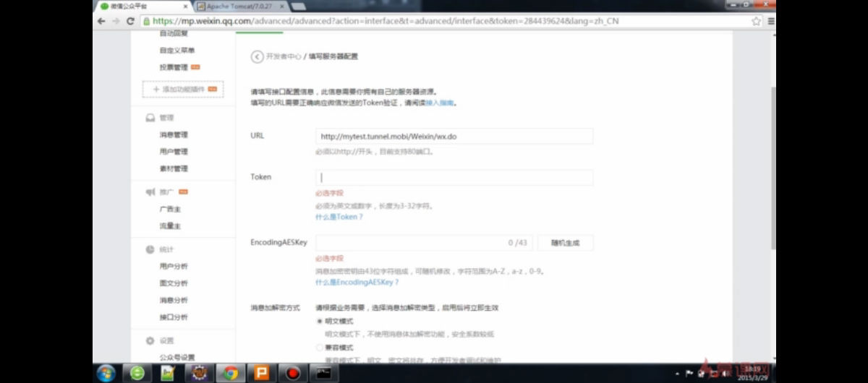Click the back arrow beside 开发者中心
This screenshot has height=383, width=868.
[257, 56]
